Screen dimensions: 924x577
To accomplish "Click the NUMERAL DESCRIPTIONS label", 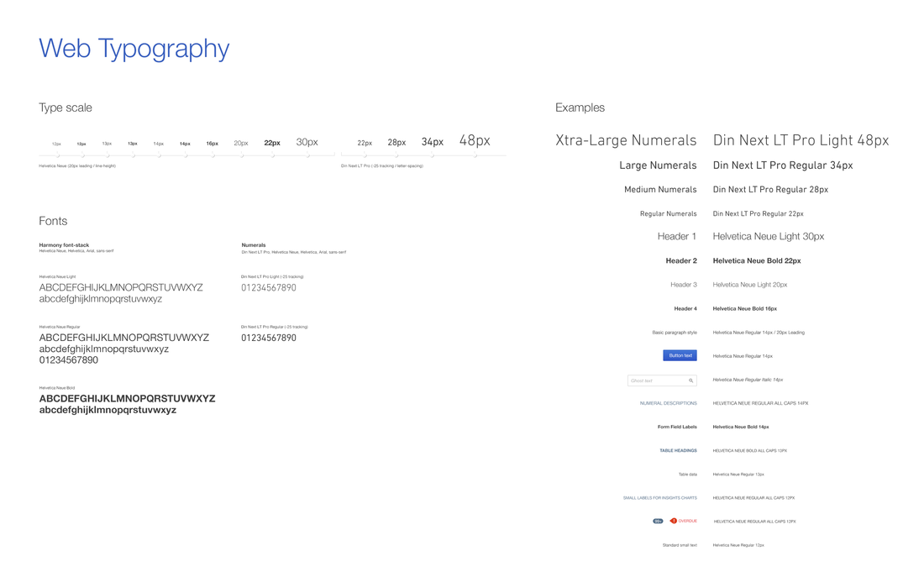I will pyautogui.click(x=669, y=403).
